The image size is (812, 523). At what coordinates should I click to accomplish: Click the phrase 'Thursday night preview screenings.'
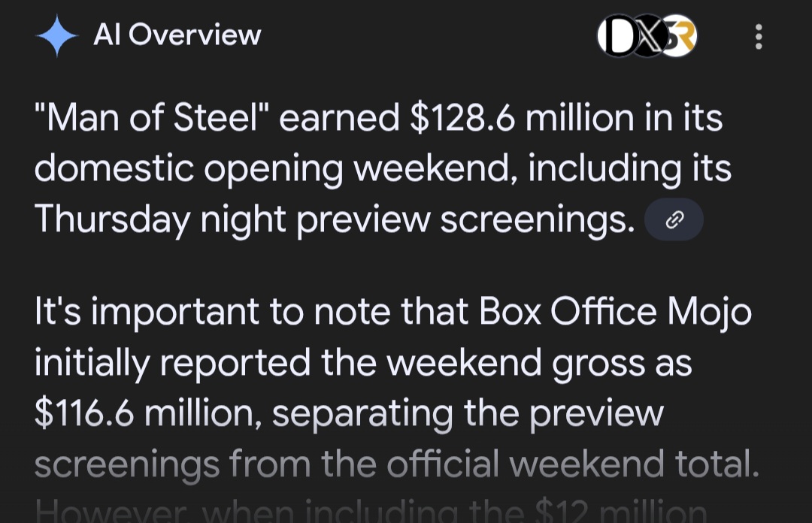tap(335, 220)
